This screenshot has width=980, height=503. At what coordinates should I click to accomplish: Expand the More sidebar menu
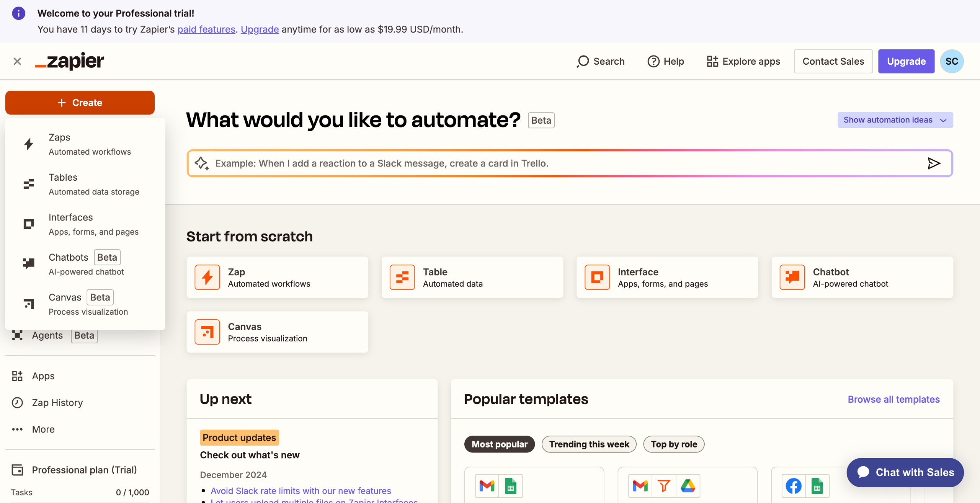click(x=42, y=429)
